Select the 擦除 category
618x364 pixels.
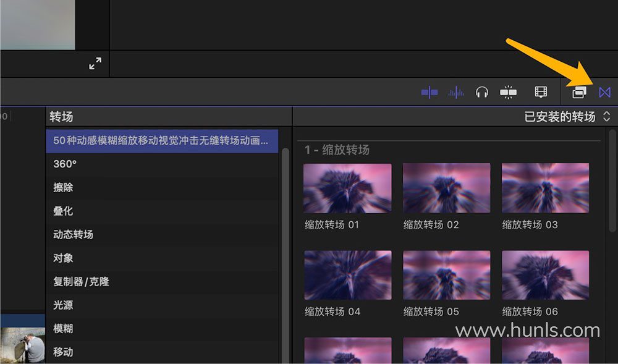point(162,187)
